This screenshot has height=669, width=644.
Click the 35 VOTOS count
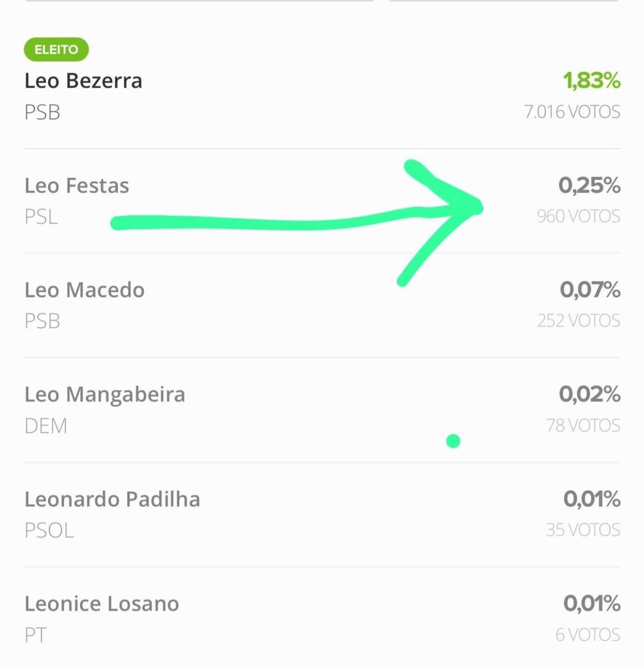(x=583, y=530)
